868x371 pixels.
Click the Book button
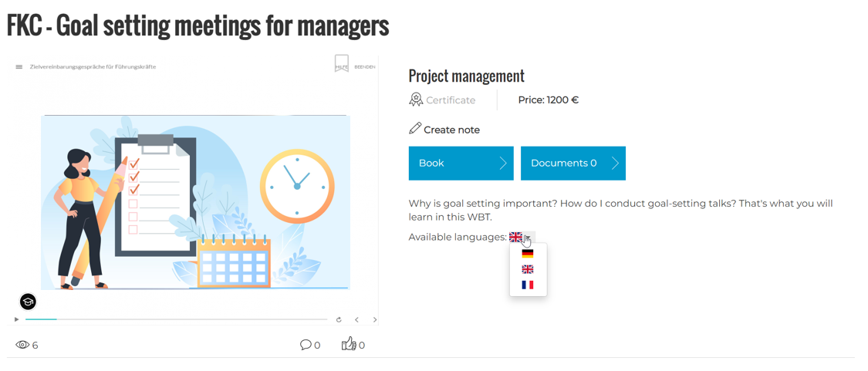pos(461,164)
